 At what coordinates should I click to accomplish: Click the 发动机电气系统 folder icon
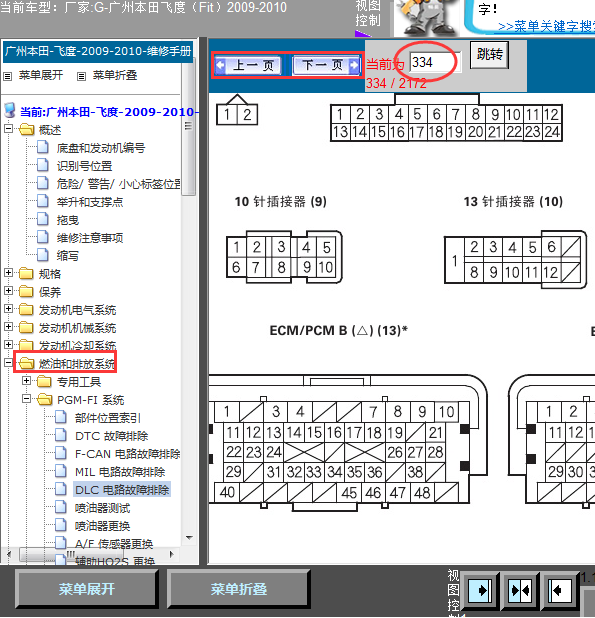click(26, 309)
